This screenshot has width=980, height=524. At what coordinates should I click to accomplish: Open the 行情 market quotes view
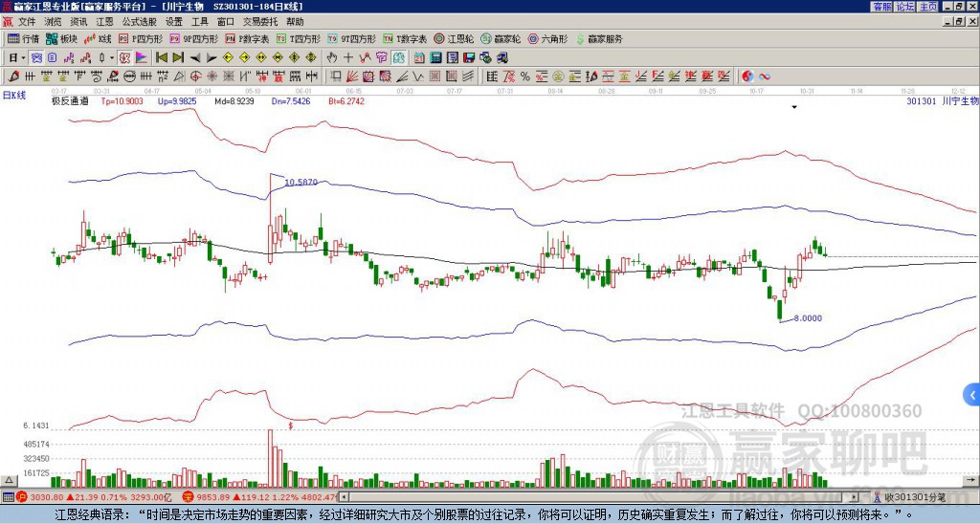pyautogui.click(x=23, y=38)
